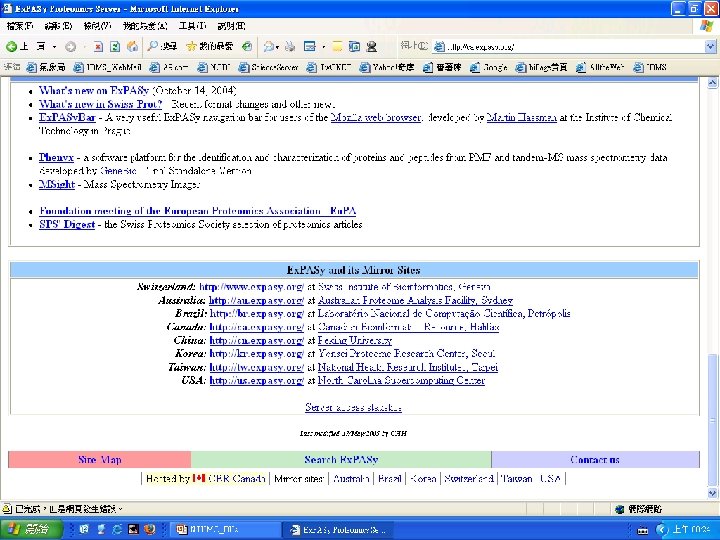Refresh the page using the toolbar icon

click(115, 46)
